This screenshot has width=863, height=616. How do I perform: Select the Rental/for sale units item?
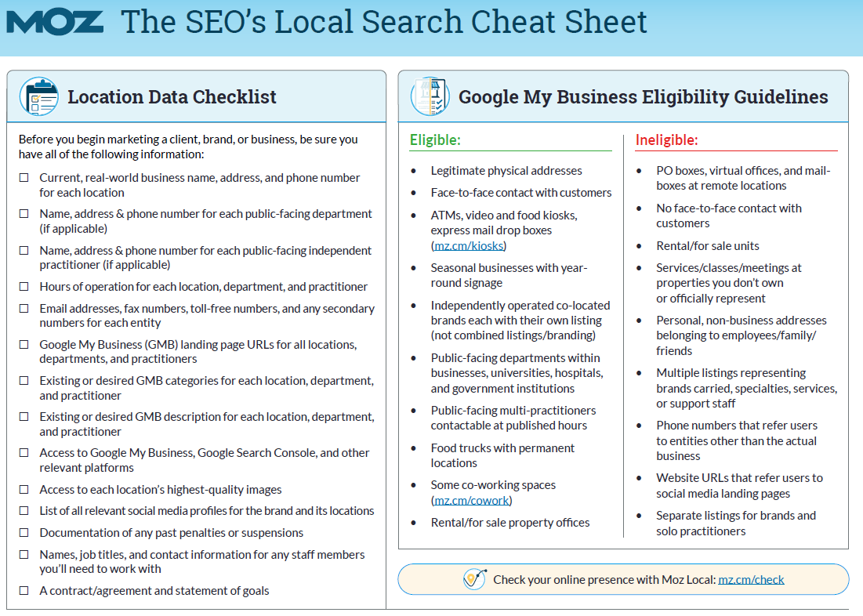pyautogui.click(x=707, y=245)
